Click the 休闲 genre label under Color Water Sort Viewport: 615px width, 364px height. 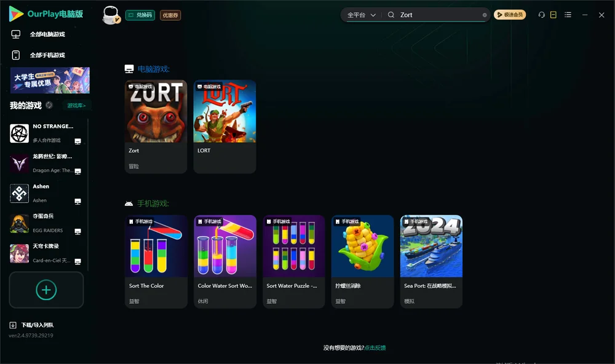(203, 301)
